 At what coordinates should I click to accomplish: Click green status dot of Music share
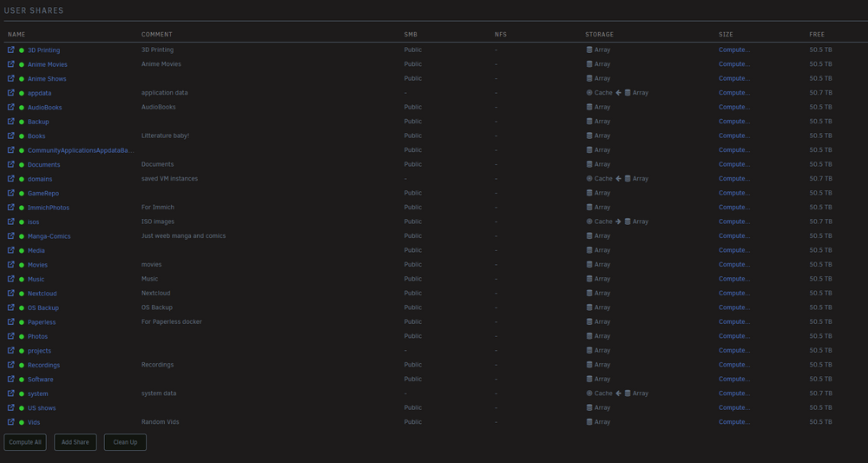pyautogui.click(x=22, y=279)
